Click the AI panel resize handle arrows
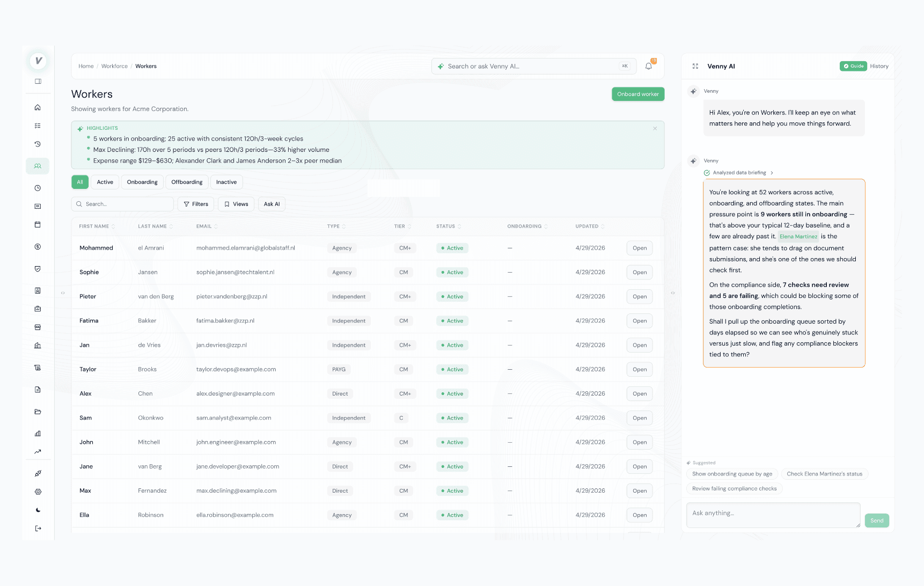The width and height of the screenshot is (924, 586). click(x=673, y=293)
